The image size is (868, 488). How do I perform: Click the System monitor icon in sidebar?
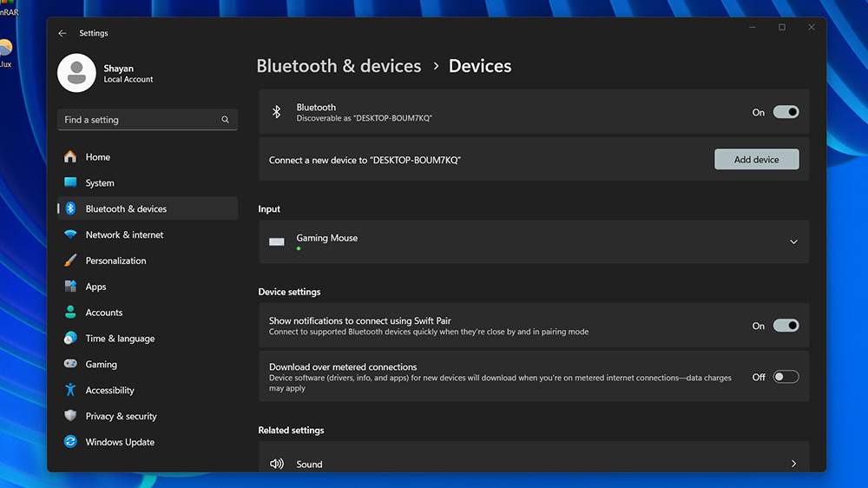(70, 182)
